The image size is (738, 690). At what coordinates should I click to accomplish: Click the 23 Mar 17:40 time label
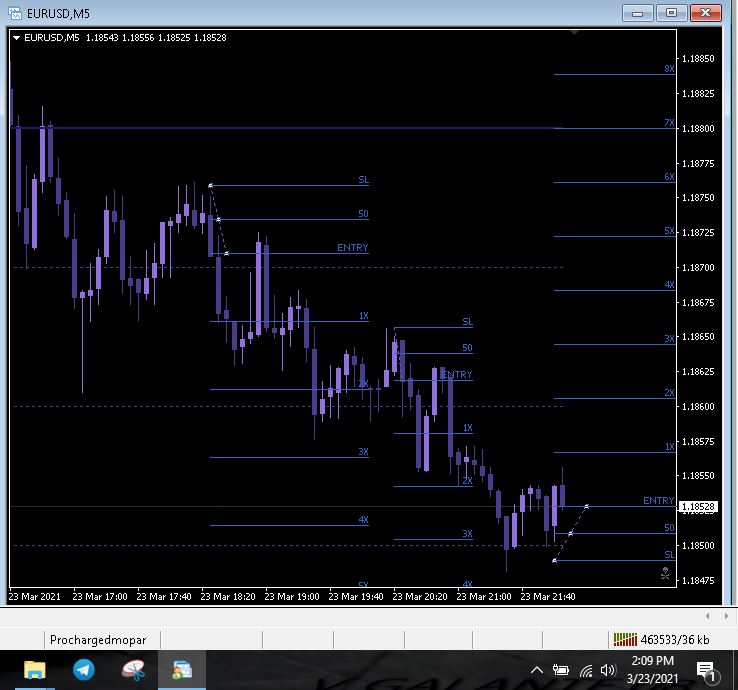click(x=164, y=596)
